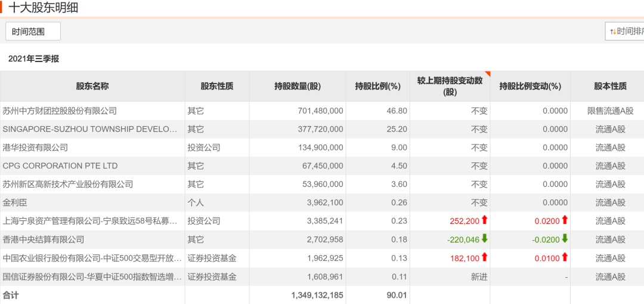Click the 252,200 change value
Screen dimensions: 644x304
pos(465,221)
